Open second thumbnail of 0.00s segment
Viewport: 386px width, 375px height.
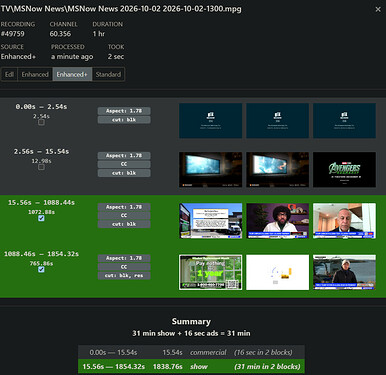[x=278, y=121]
